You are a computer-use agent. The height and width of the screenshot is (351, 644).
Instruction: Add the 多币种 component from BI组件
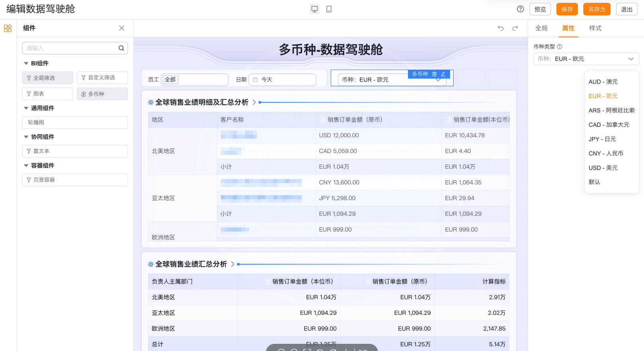point(102,94)
